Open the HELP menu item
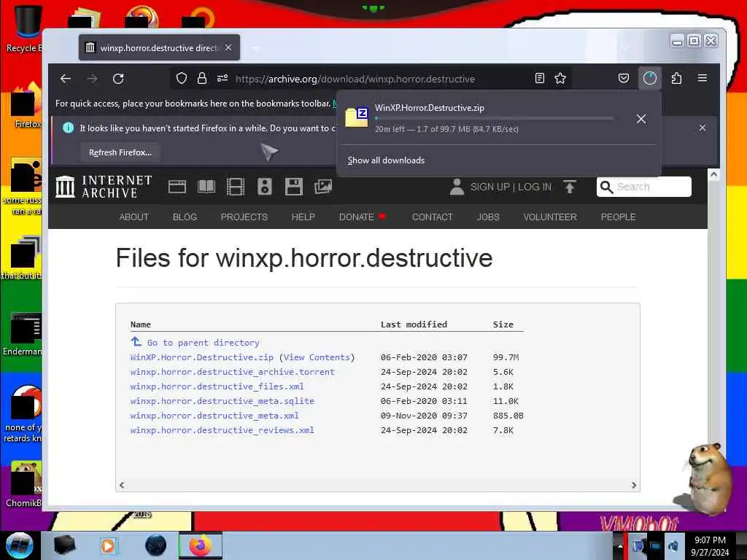 (303, 217)
